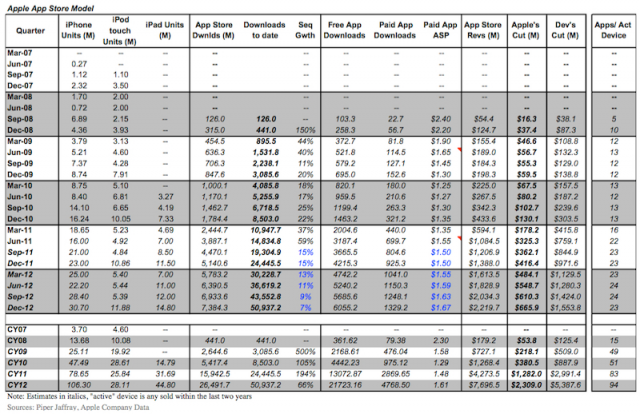
Task: Select Apple's cut value '$16.3'
Action: click(x=526, y=119)
